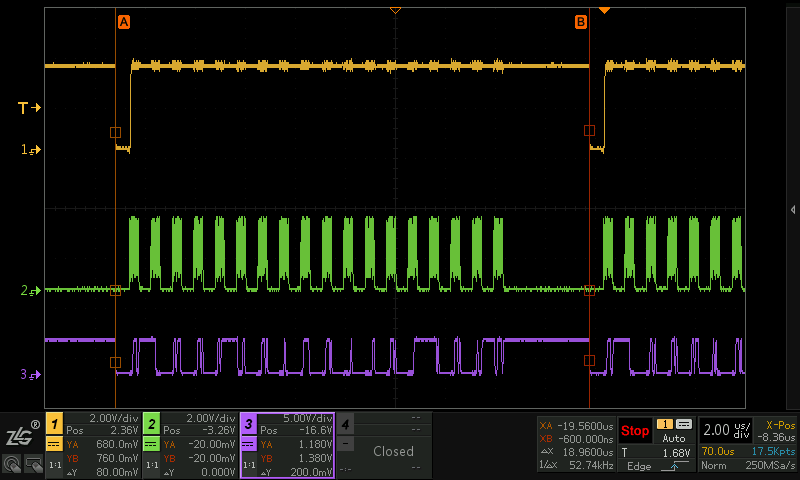
Task: Click the ZLG logo
Action: [x=22, y=434]
